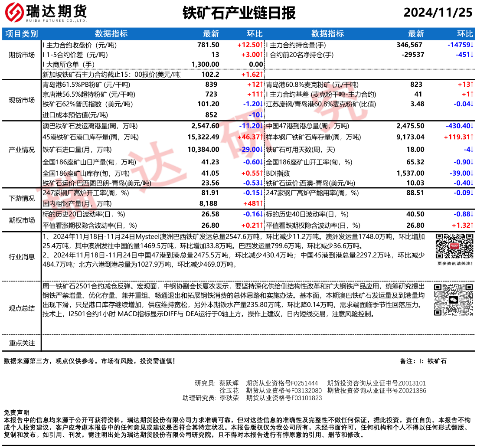Click the report date 2024/11/25
This screenshot has width=477, height=448.
438,13
